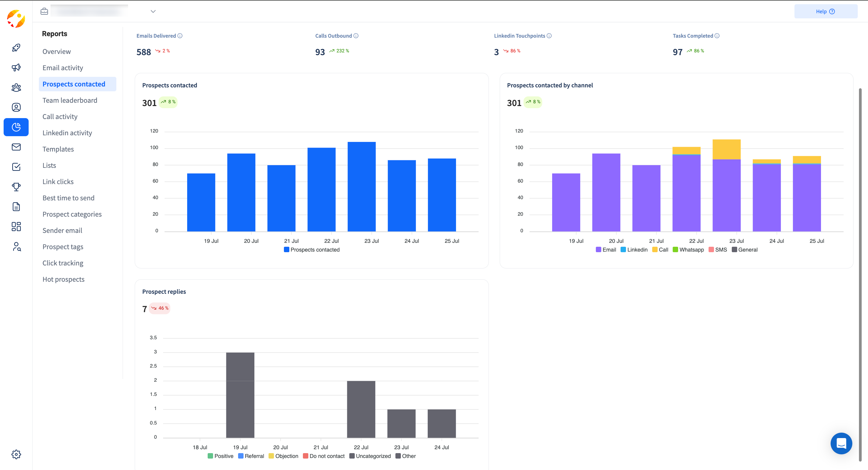Open the envelope inbox icon
868x470 pixels.
coord(16,147)
